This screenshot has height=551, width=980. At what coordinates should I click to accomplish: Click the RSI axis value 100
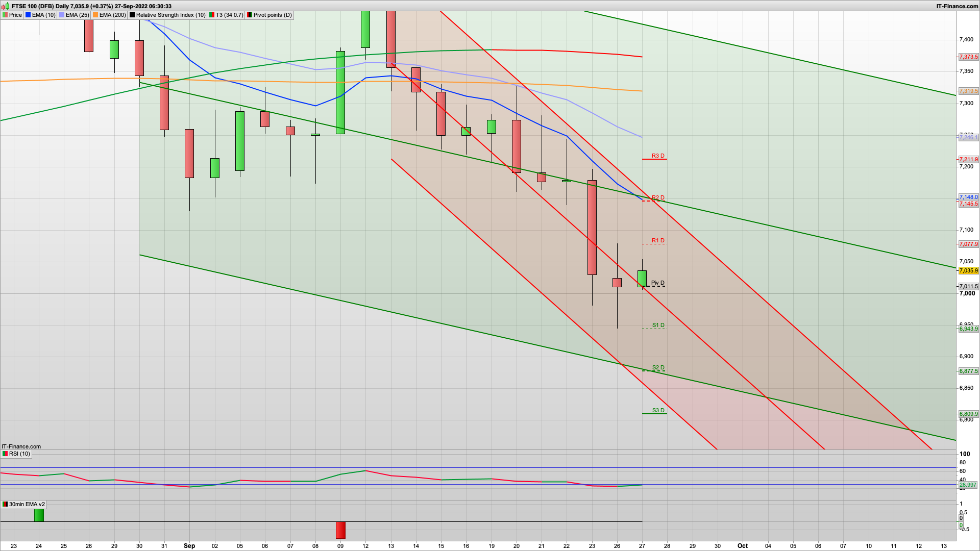tap(965, 454)
